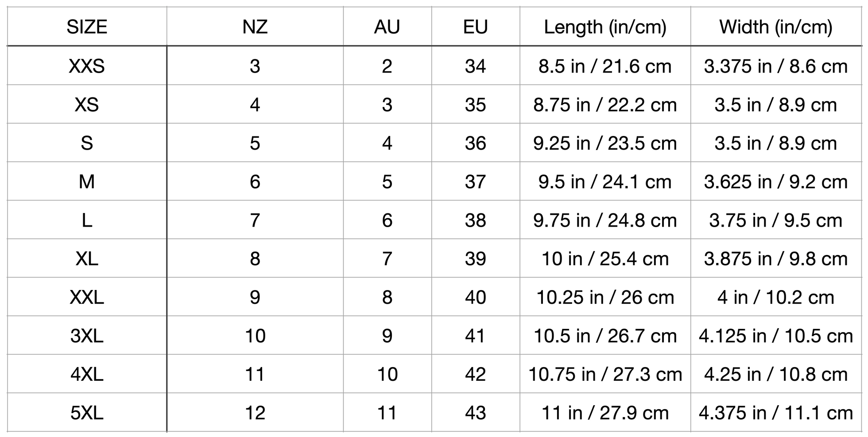868x437 pixels.
Task: Click the 10 in / 25.4 cm length cell
Action: tap(605, 259)
